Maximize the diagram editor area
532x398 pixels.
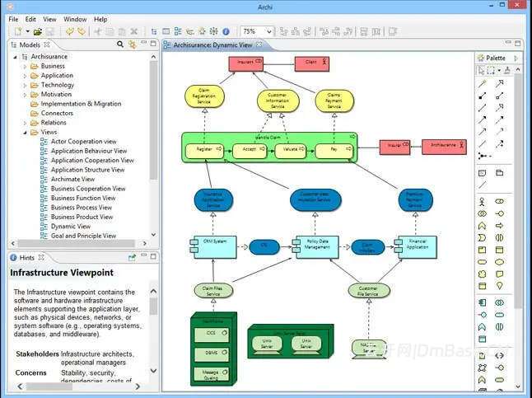[518, 44]
